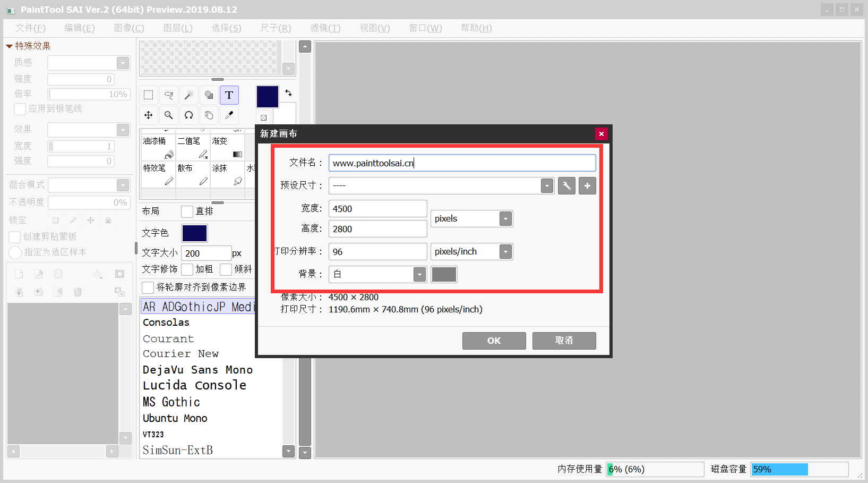Click the 取消 cancel button

(x=564, y=341)
